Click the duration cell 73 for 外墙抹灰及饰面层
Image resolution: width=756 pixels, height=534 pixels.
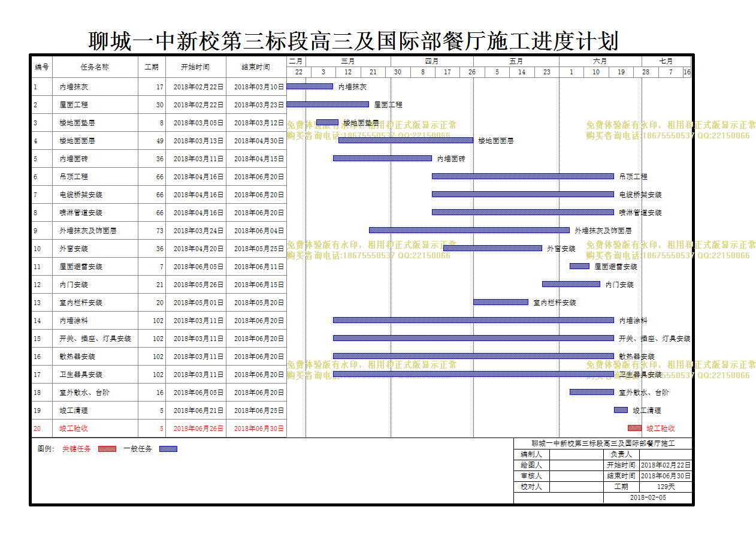pyautogui.click(x=152, y=231)
